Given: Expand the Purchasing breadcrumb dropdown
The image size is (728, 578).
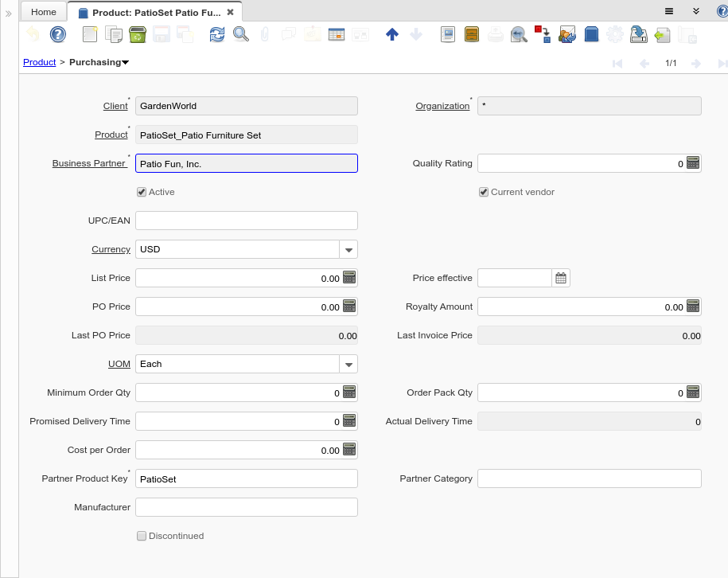Looking at the screenshot, I should [x=126, y=62].
